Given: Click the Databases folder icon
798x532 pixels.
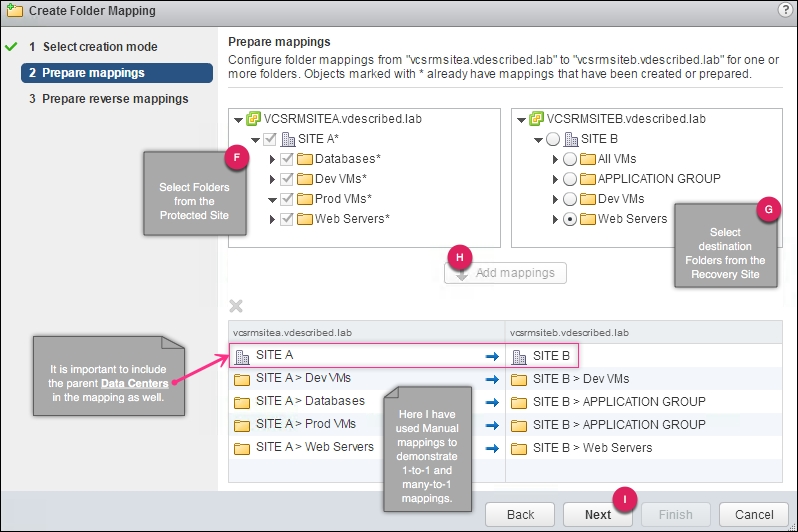Looking at the screenshot, I should [x=304, y=159].
